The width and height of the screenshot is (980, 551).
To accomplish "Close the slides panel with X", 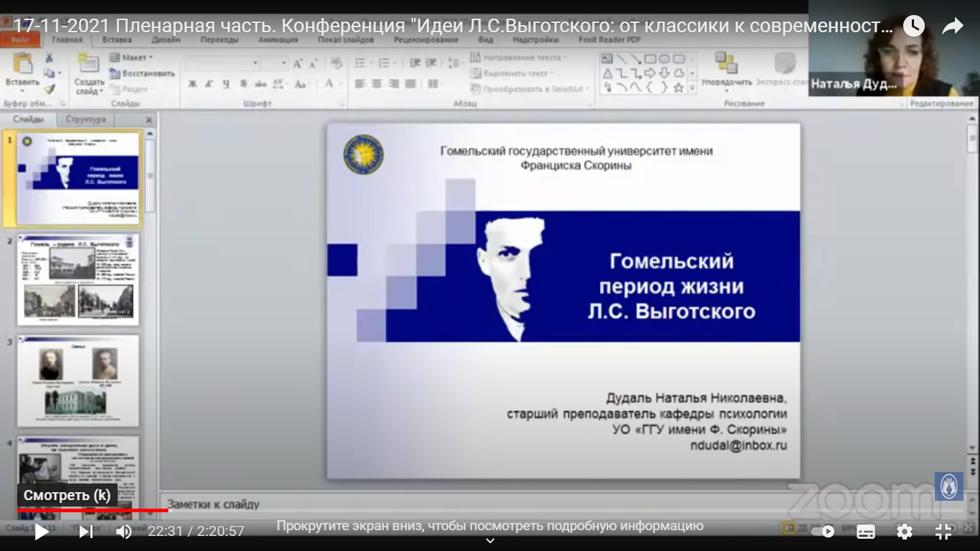I will tap(149, 120).
